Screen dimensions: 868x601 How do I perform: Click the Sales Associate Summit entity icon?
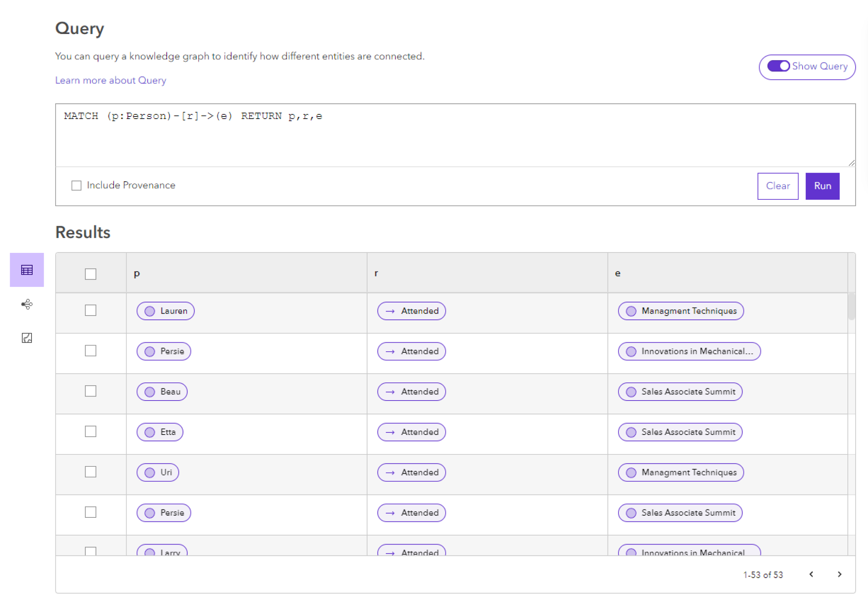(631, 391)
